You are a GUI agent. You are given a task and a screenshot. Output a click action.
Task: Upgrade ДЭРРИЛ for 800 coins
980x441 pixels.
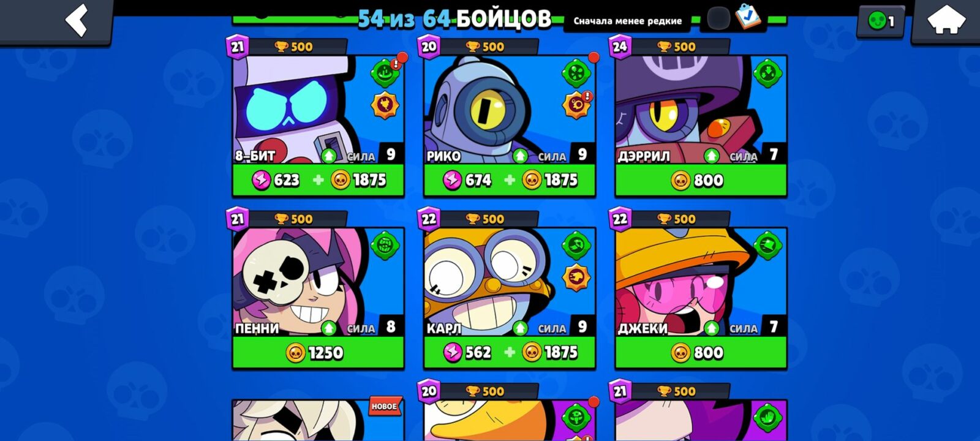point(701,180)
